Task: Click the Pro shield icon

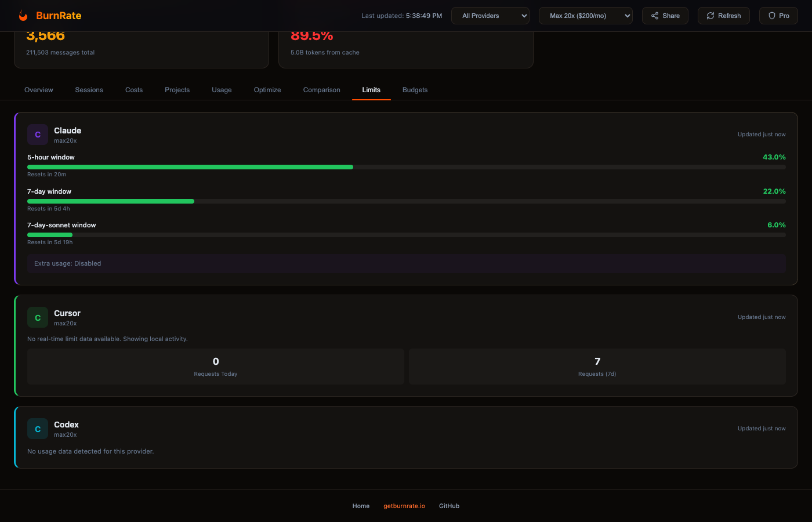Action: click(x=771, y=16)
